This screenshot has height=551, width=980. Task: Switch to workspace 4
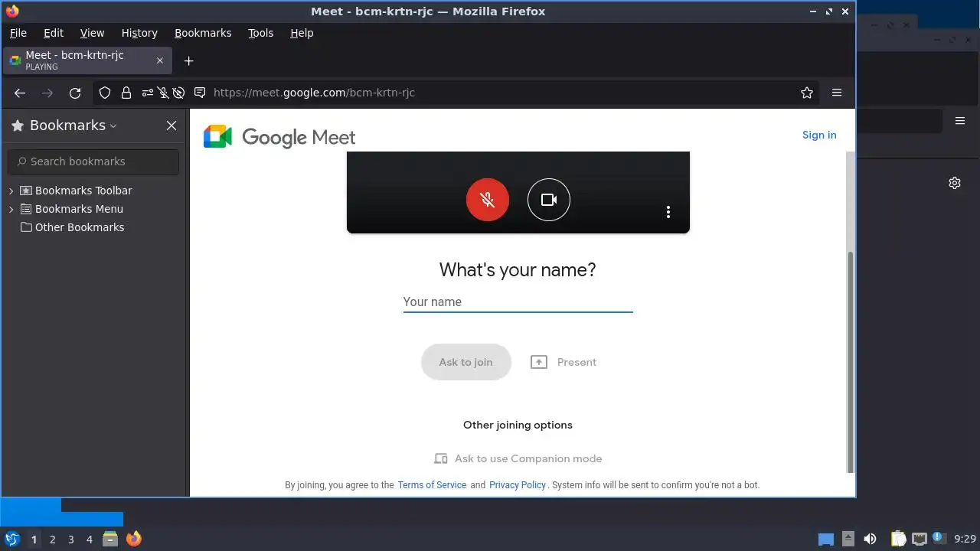[89, 540]
